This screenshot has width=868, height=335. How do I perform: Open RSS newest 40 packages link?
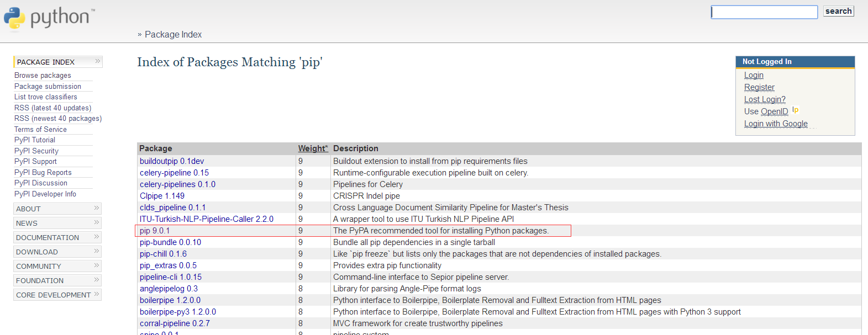tap(58, 118)
